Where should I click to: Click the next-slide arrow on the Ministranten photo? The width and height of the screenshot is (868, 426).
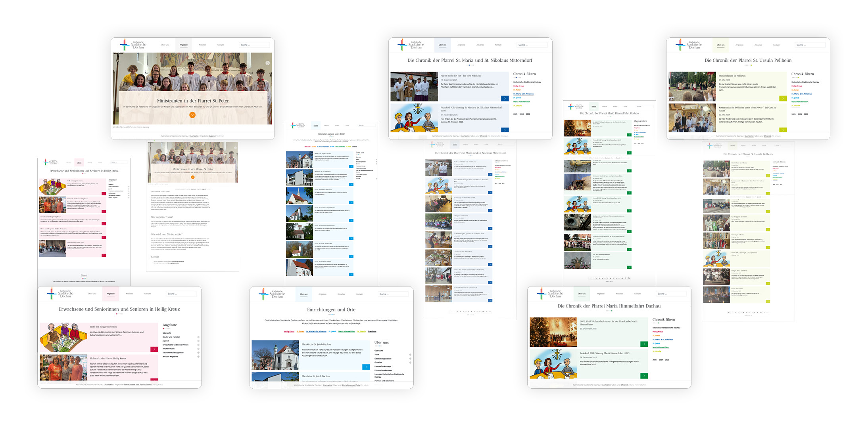point(268,63)
